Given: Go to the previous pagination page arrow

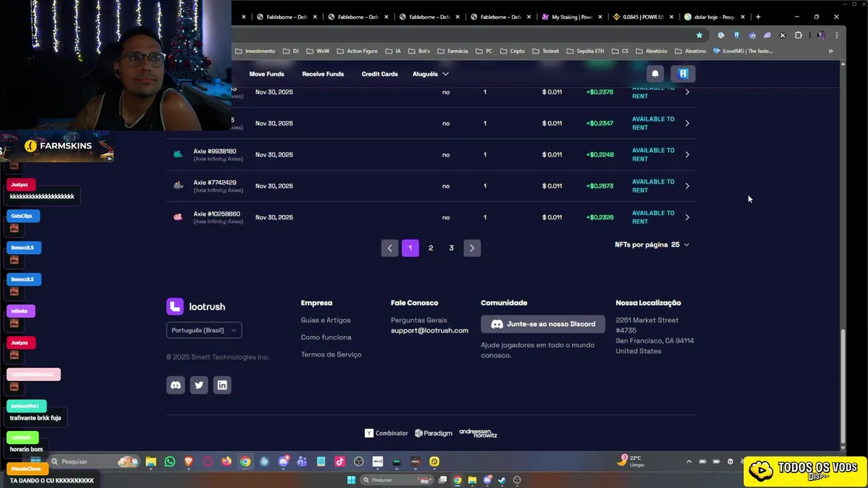Looking at the screenshot, I should 389,248.
